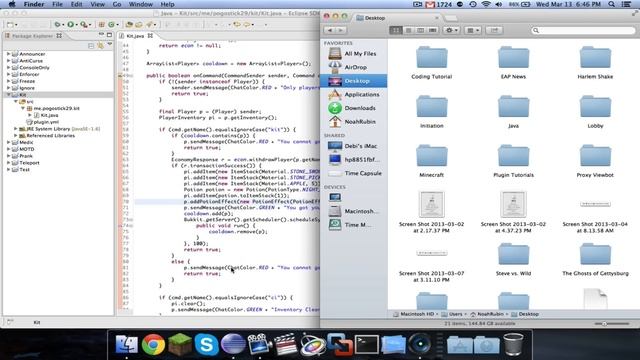Open the Finder Action gear menu
640x360 pixels.
click(451, 30)
